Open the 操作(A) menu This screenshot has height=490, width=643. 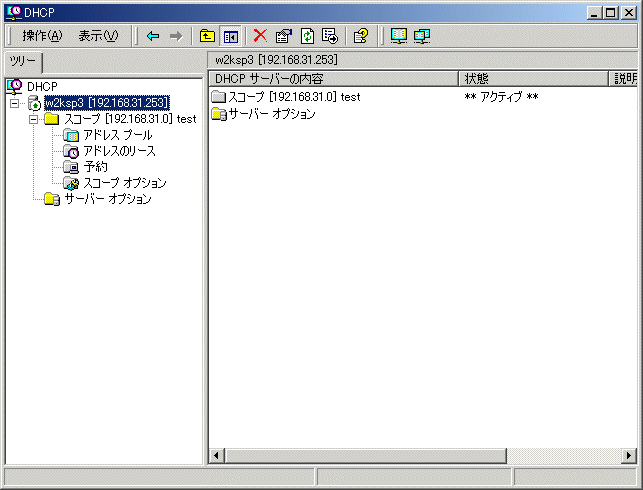pyautogui.click(x=42, y=36)
